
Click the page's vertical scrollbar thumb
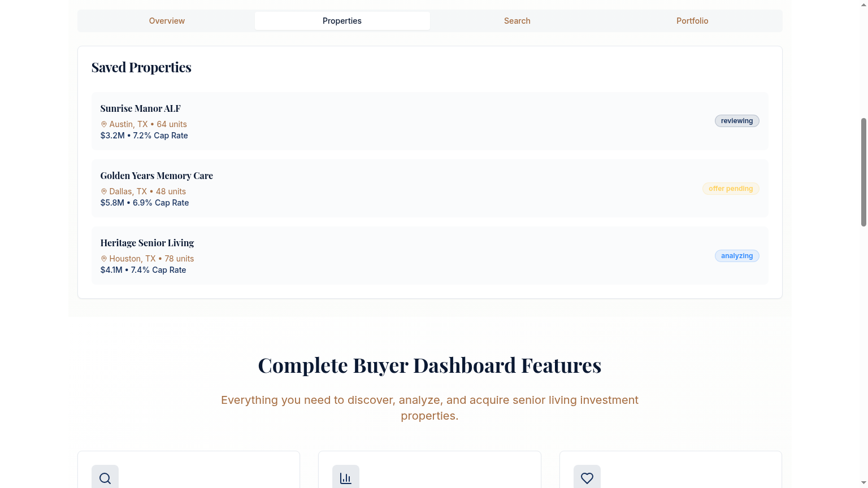(863, 172)
